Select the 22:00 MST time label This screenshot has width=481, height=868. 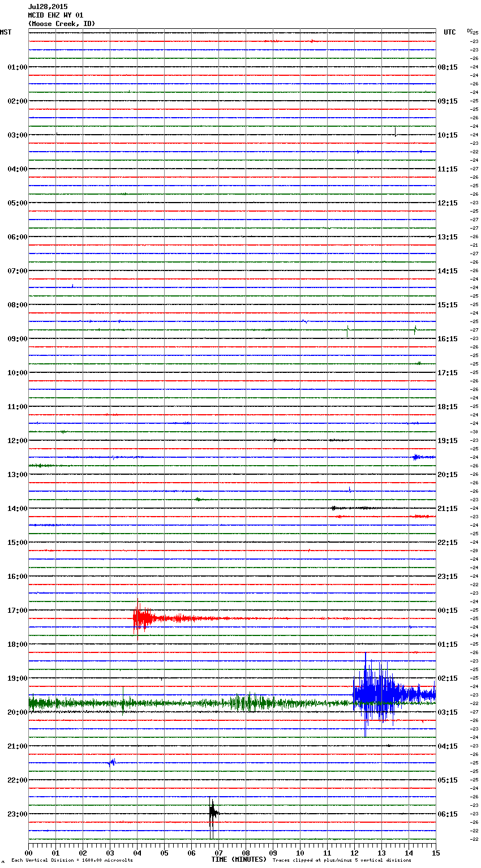pos(17,780)
